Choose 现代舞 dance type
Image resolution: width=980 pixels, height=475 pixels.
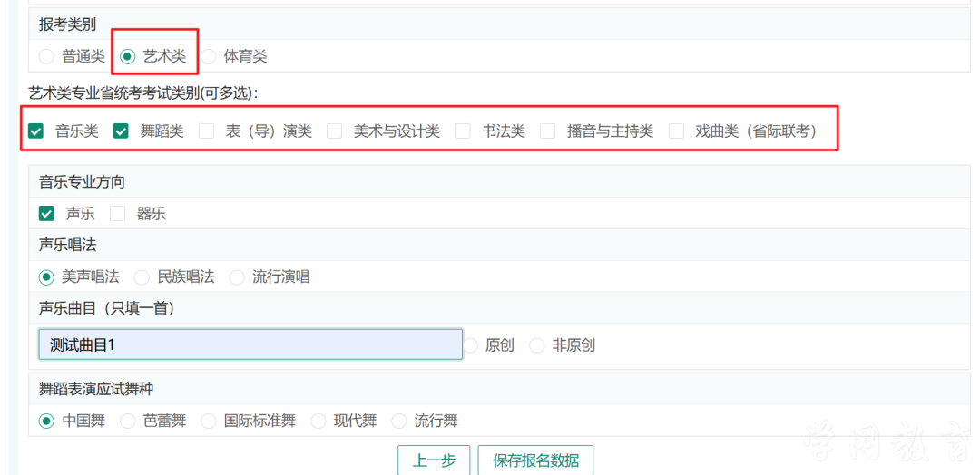pos(318,422)
